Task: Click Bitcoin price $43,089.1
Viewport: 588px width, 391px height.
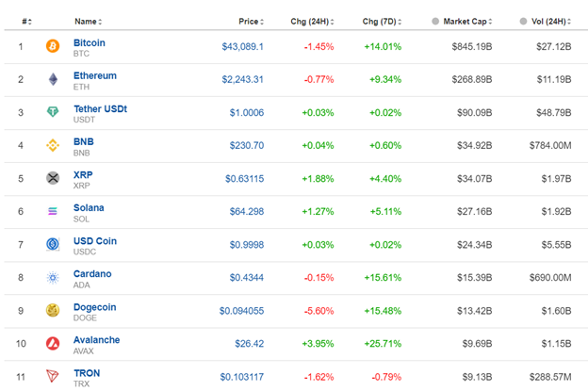Action: click(242, 46)
